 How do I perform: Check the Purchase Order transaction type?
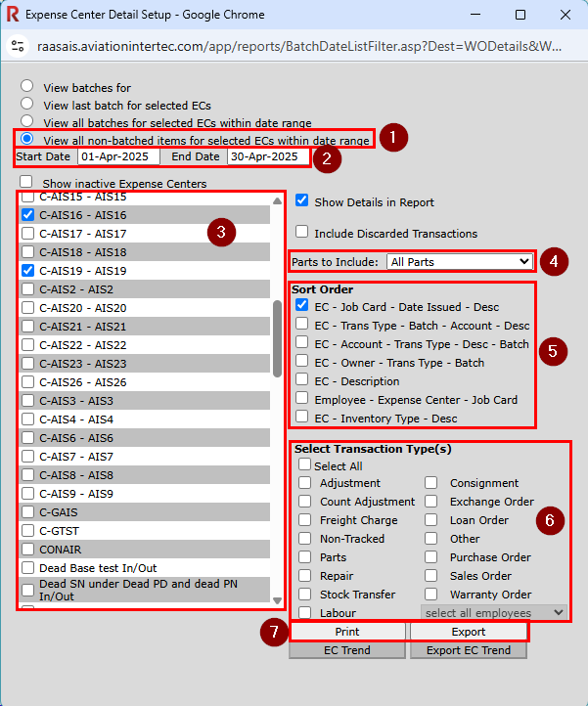[431, 557]
